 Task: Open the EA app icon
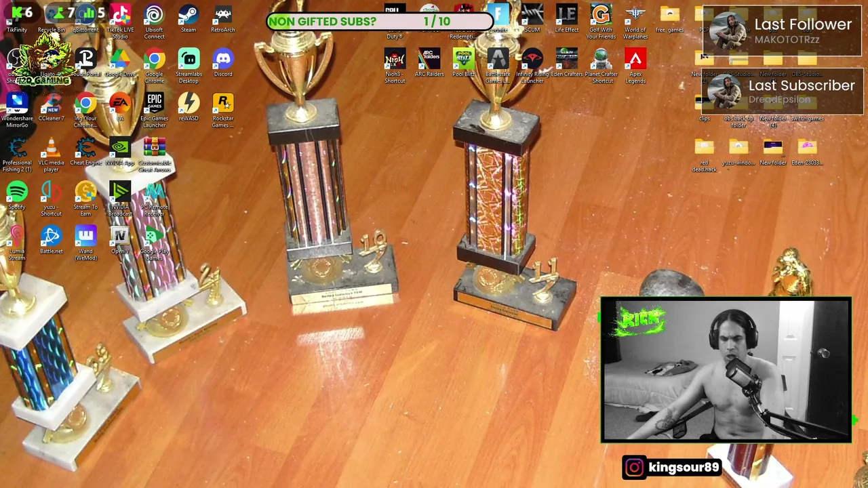(x=120, y=107)
